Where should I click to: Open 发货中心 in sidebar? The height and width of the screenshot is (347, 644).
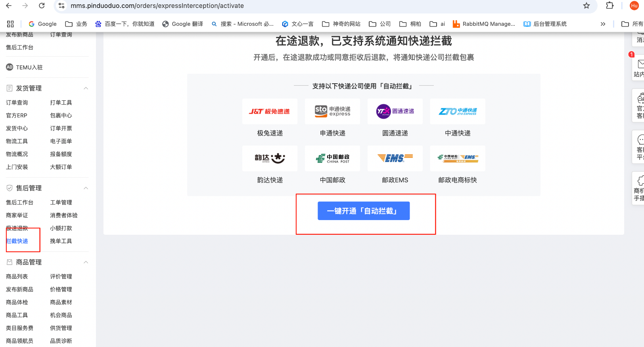click(17, 128)
